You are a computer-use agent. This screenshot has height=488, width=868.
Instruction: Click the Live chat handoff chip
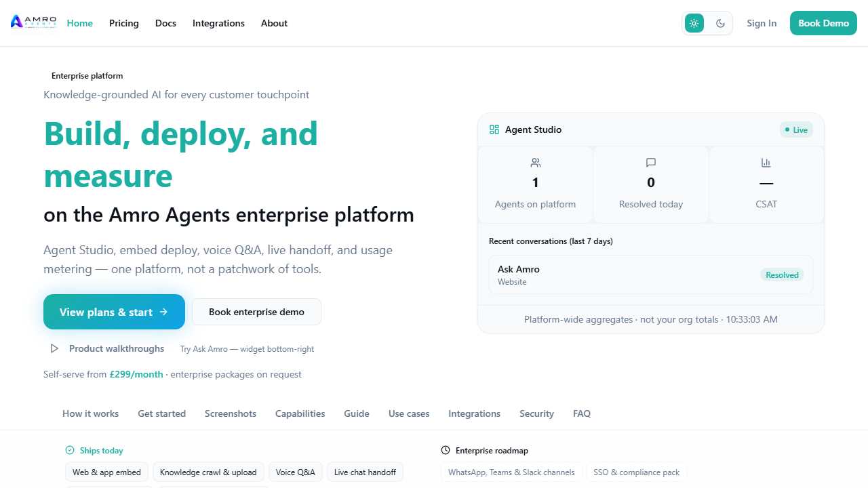pos(365,472)
